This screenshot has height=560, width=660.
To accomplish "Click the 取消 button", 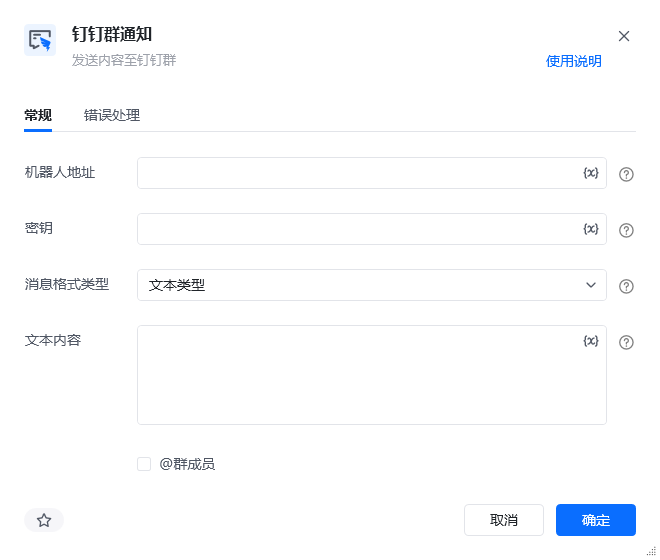I will [504, 520].
